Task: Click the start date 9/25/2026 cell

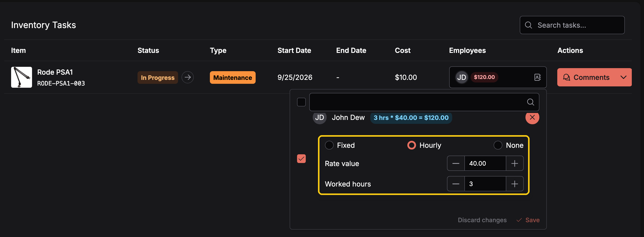Action: point(295,77)
